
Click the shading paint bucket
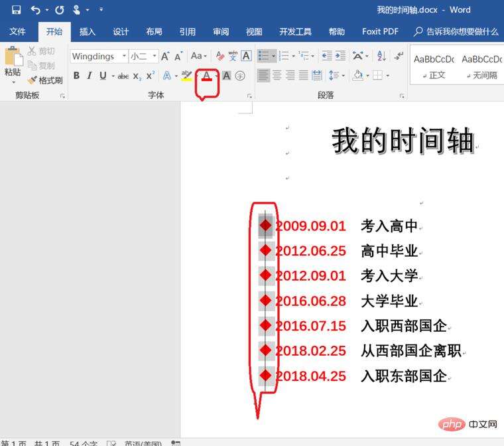tap(357, 76)
